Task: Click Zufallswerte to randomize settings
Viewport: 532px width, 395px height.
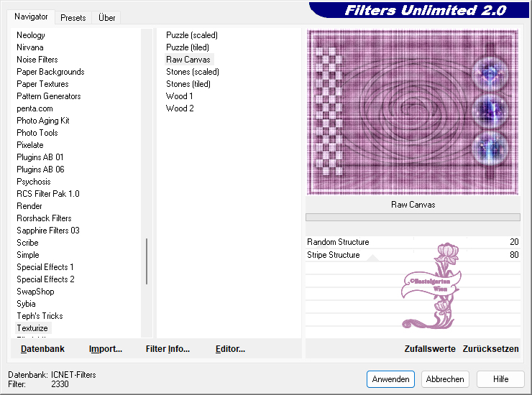Action: tap(430, 349)
